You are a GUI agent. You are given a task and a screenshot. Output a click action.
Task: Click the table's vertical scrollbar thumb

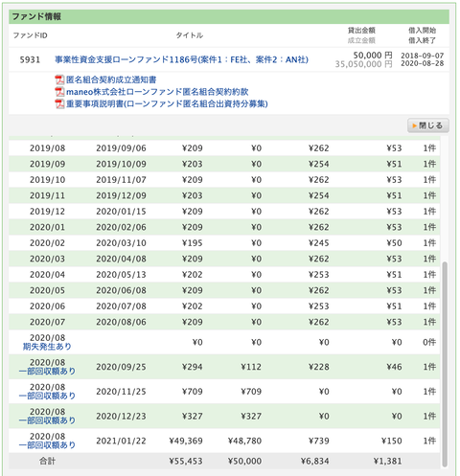(445, 364)
